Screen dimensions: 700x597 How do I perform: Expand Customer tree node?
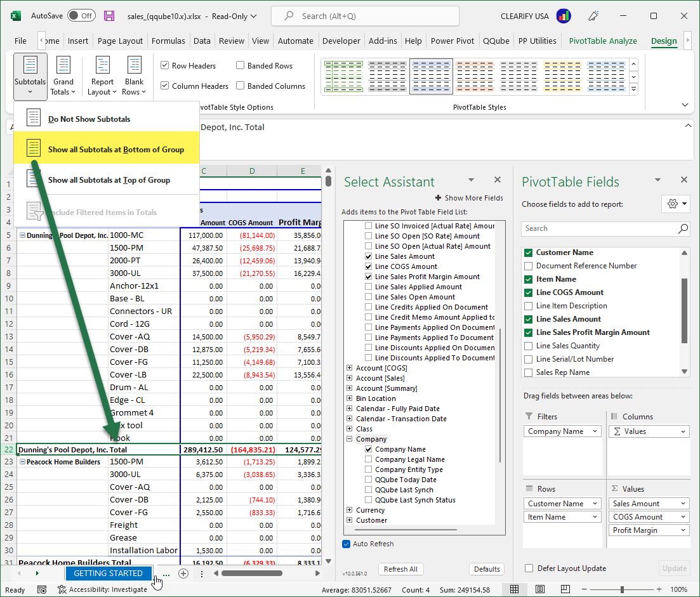(350, 520)
